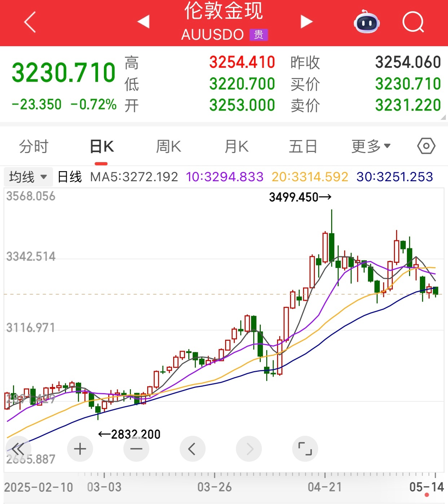The image size is (448, 504).
Task: Select the 周K tab
Action: click(168, 147)
